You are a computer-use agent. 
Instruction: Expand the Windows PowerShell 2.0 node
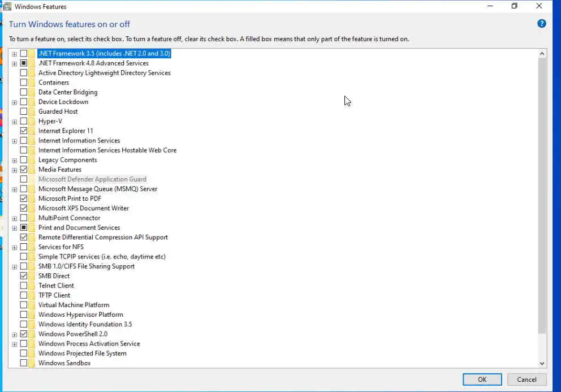(14, 334)
